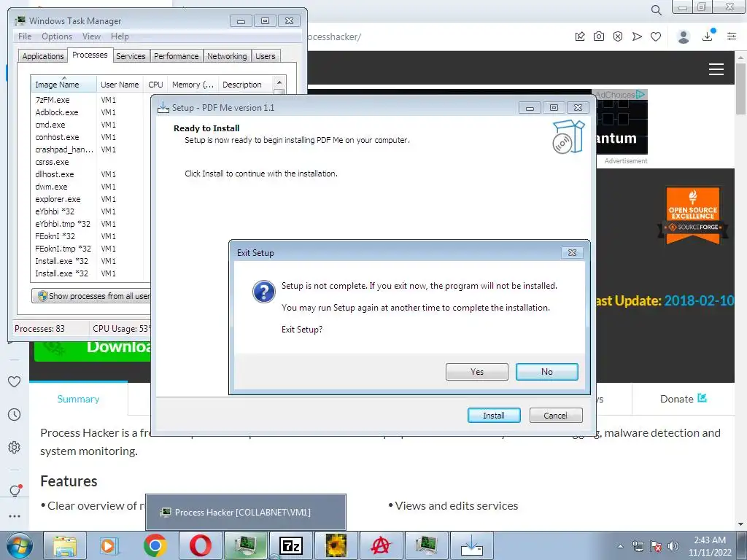Open Opera sidebar bookmarks heart icon

point(15,381)
